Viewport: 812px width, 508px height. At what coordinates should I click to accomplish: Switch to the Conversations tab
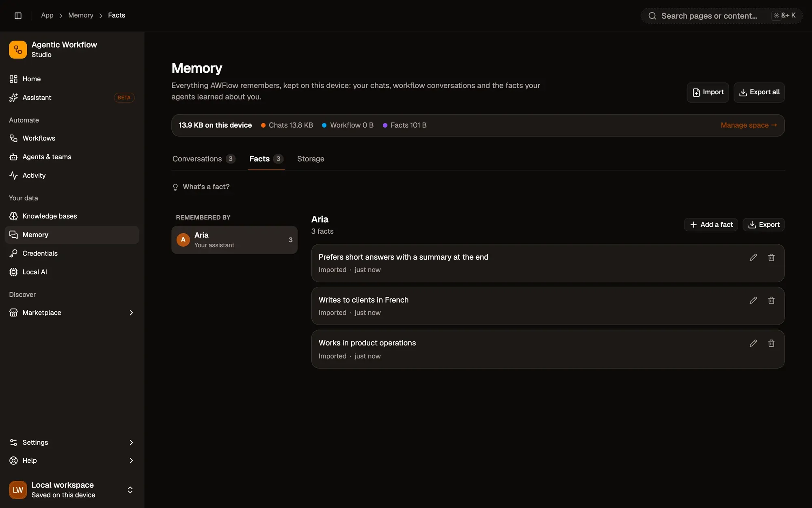coord(204,159)
